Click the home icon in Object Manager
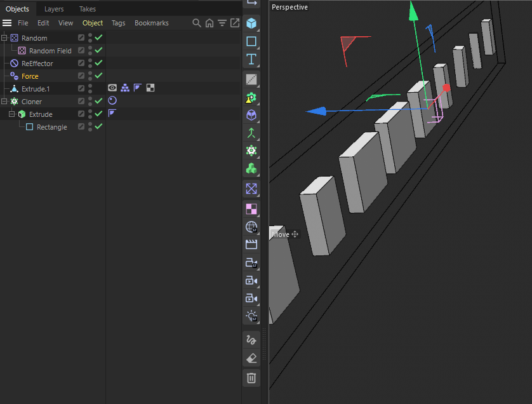 pyautogui.click(x=209, y=23)
